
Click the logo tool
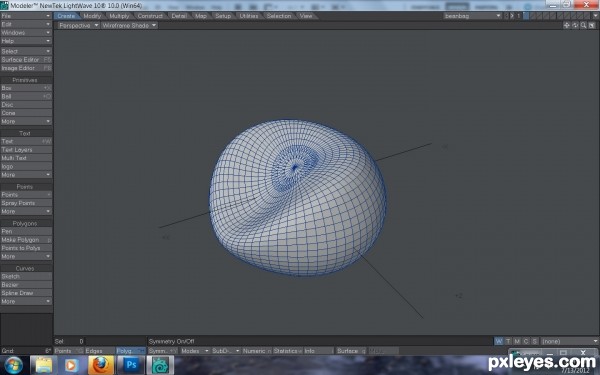coord(26,166)
